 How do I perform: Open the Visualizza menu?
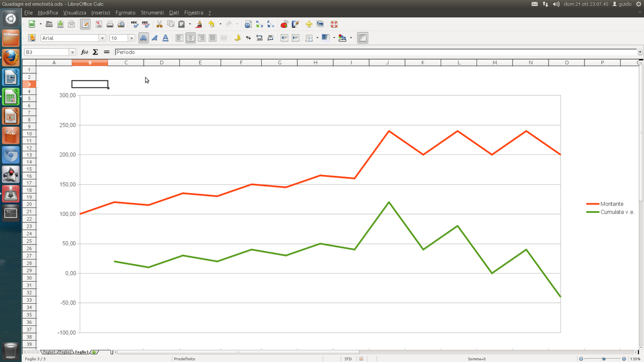[74, 13]
